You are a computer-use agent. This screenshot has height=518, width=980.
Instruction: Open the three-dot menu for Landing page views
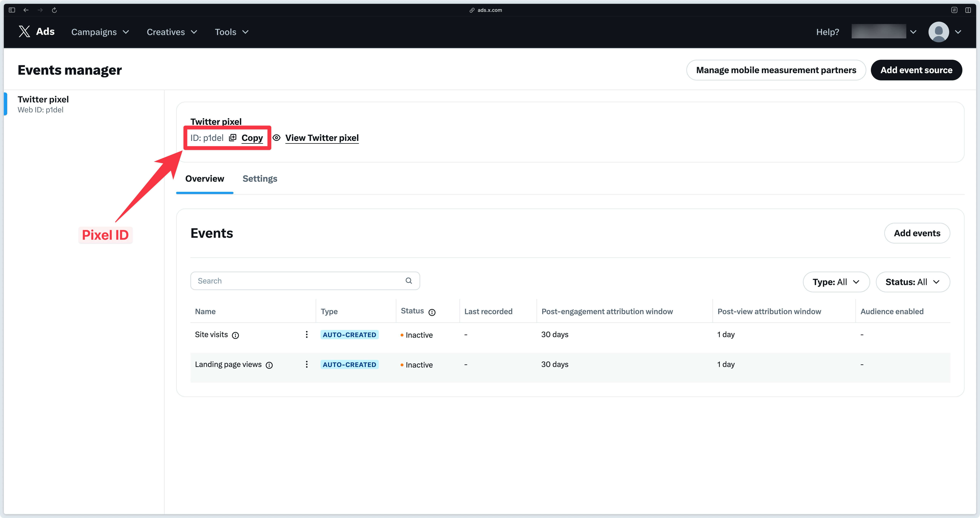307,364
